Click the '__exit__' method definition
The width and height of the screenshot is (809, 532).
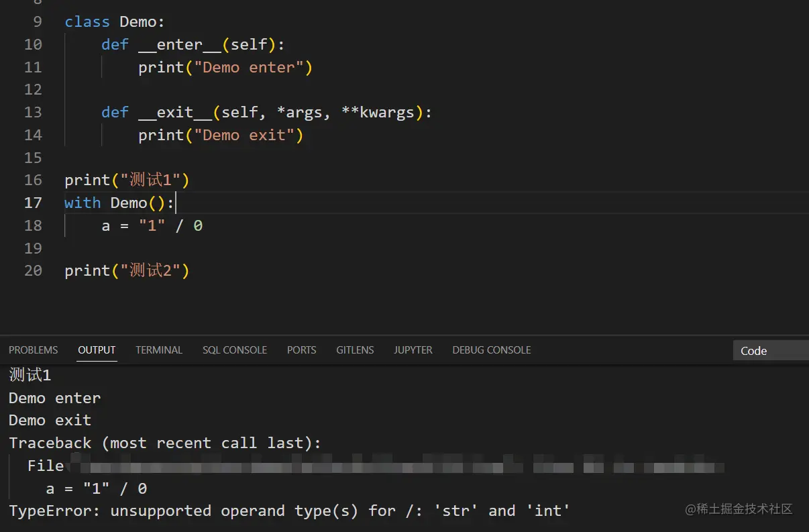tap(267, 113)
